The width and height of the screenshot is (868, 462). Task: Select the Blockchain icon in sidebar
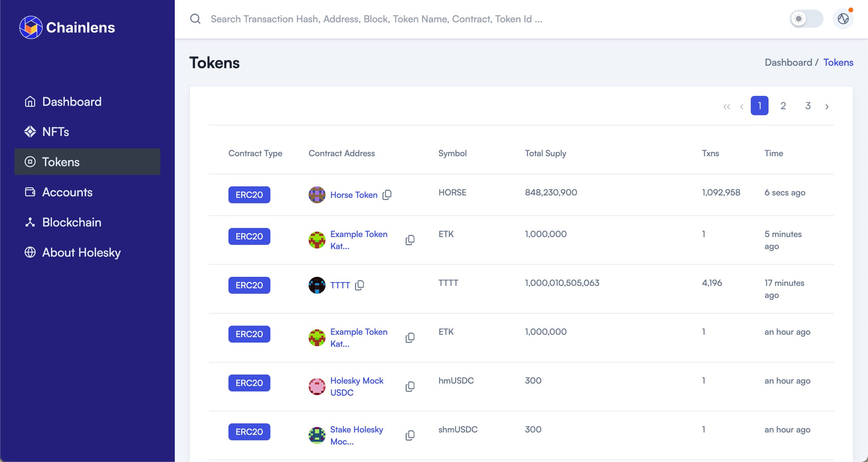click(x=30, y=222)
